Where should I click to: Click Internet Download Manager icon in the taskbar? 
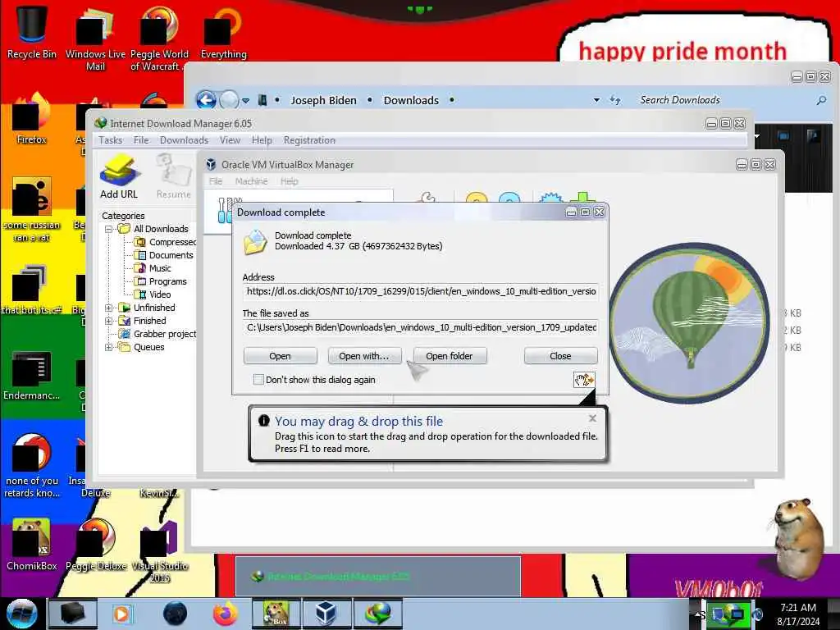pyautogui.click(x=378, y=614)
